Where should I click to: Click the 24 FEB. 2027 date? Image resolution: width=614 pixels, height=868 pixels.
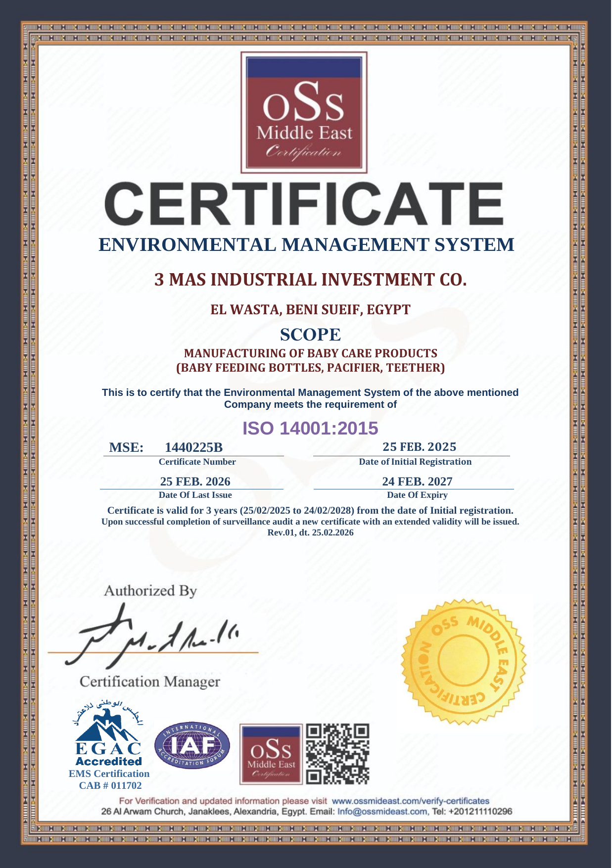(417, 482)
